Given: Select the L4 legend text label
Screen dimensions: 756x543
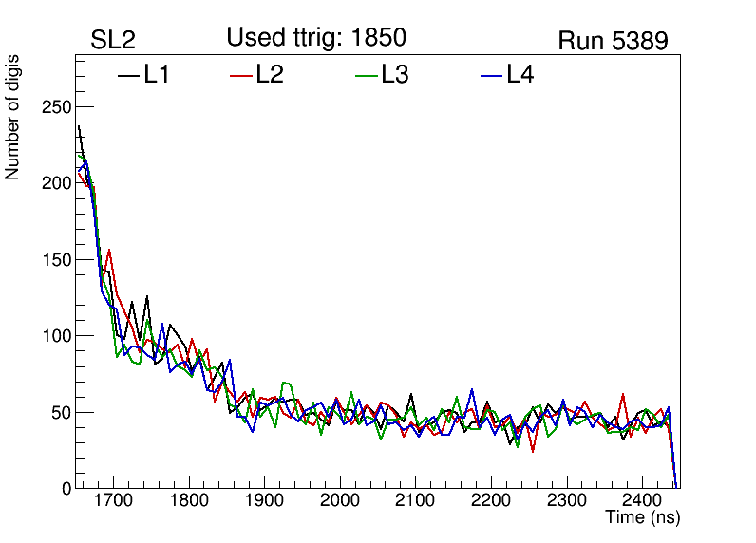Looking at the screenshot, I should (x=520, y=75).
